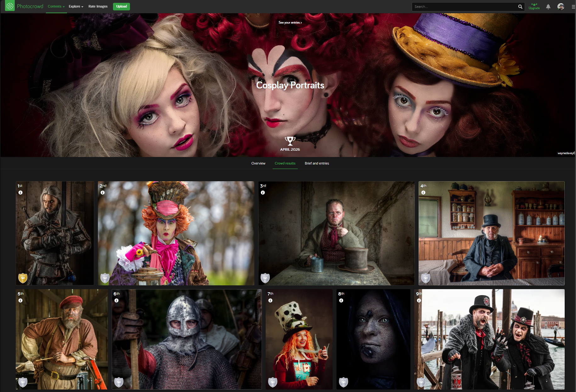Open the Rate Images page

pos(98,6)
